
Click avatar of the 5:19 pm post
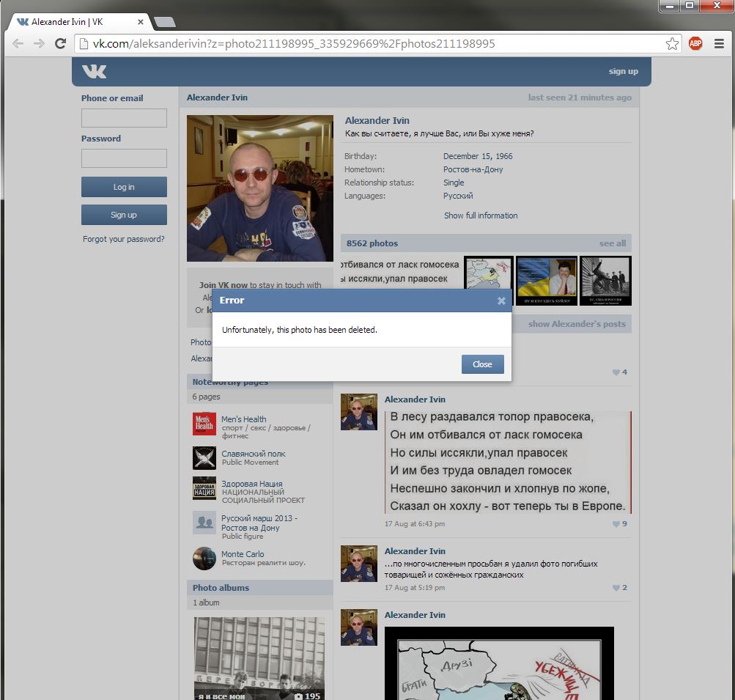tap(359, 564)
